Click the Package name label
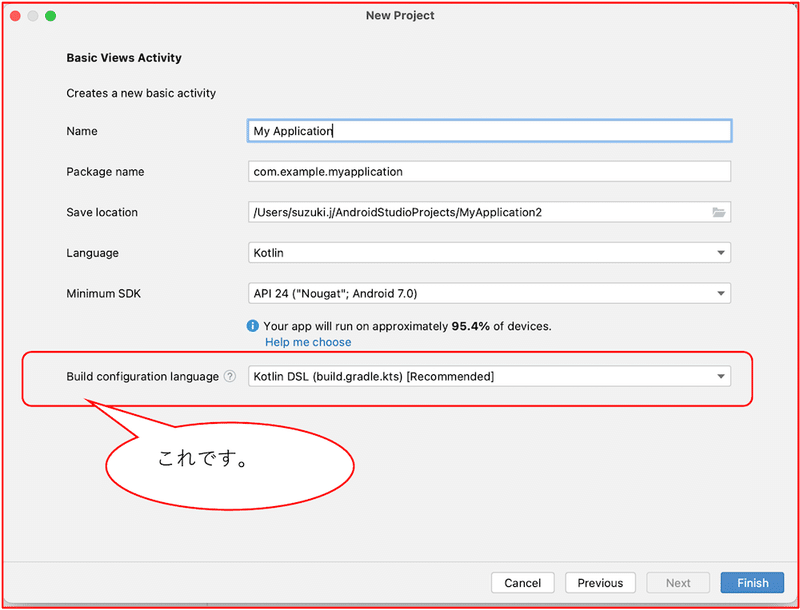The width and height of the screenshot is (800, 610). [x=105, y=172]
